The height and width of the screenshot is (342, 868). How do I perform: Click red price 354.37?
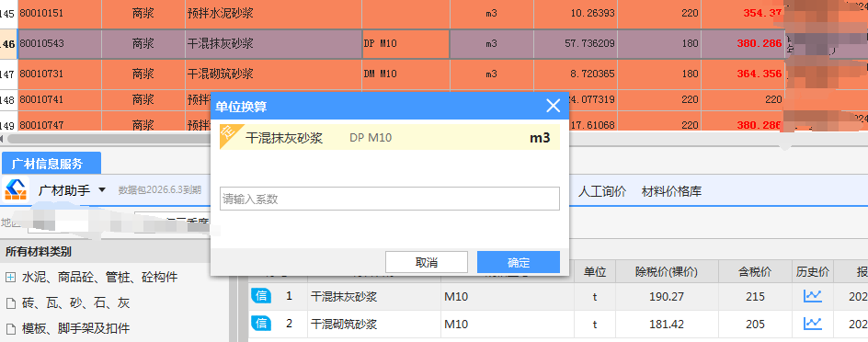[x=742, y=13]
